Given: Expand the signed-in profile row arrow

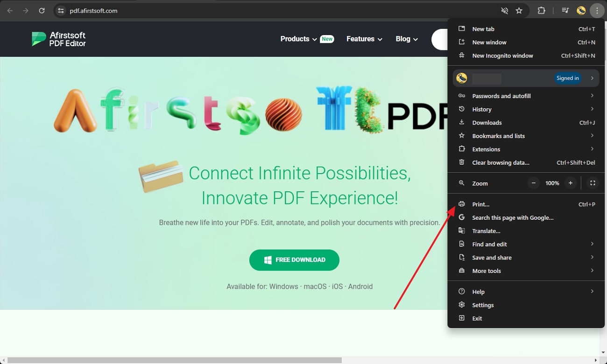Looking at the screenshot, I should coord(592,78).
